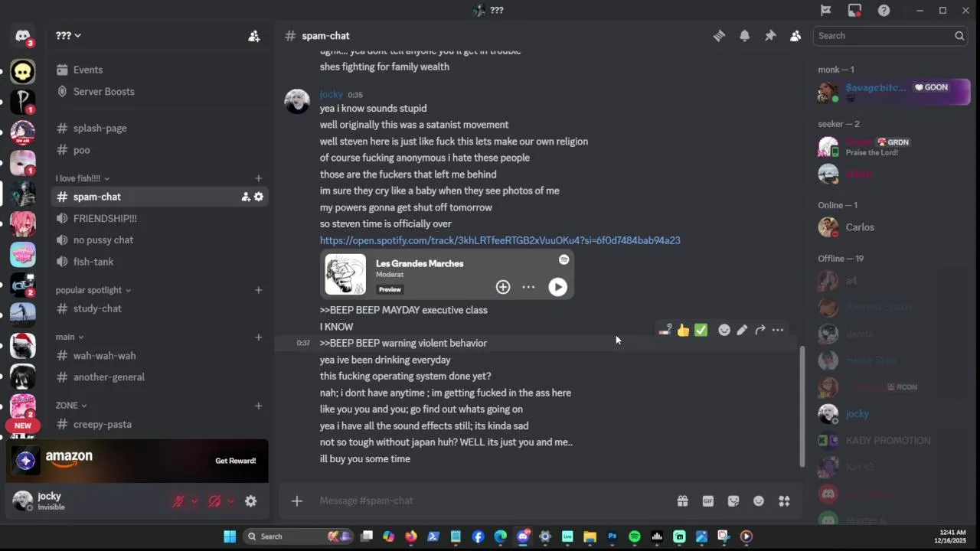This screenshot has width=980, height=551.
Task: Unmute microphone toggle in user panel
Action: (x=178, y=501)
